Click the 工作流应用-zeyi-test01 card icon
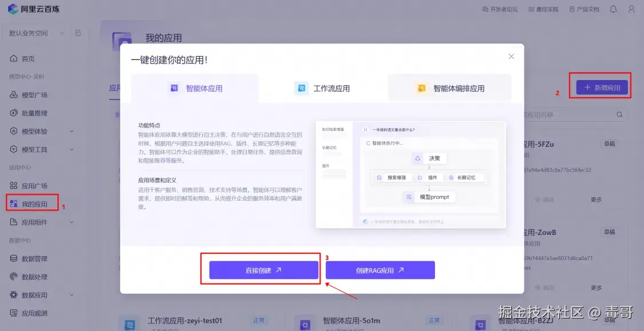Viewport: 644px width, 331px height. 130,324
